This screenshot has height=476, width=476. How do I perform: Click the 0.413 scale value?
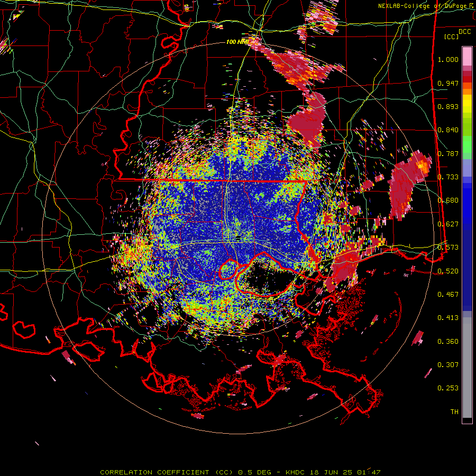pyautogui.click(x=448, y=318)
